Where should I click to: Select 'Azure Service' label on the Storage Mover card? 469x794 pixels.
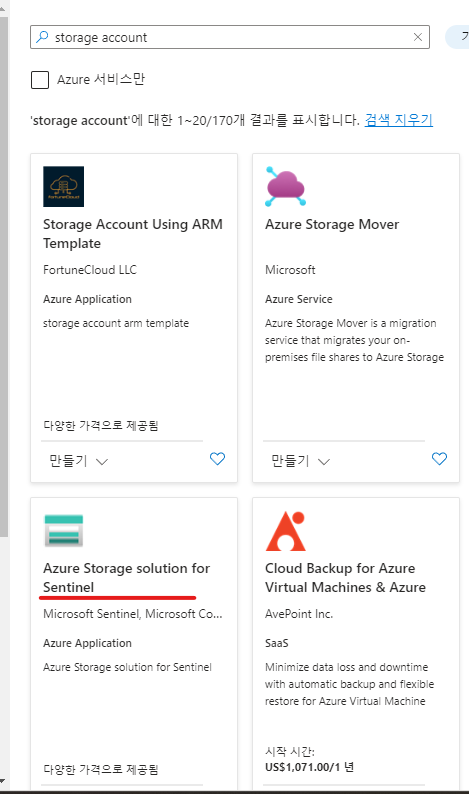pyautogui.click(x=299, y=299)
